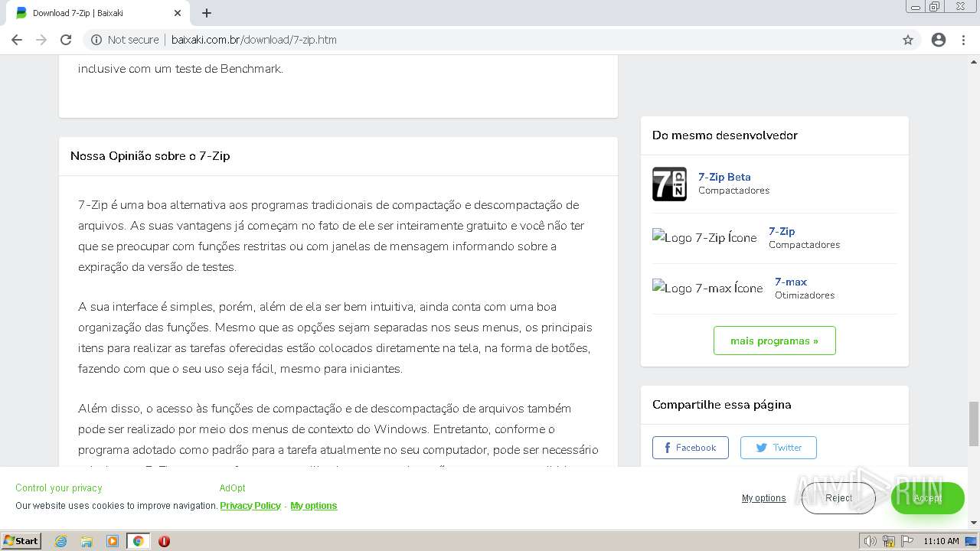980x551 pixels.
Task: Accept cookies with the green Accept button
Action: tap(927, 498)
